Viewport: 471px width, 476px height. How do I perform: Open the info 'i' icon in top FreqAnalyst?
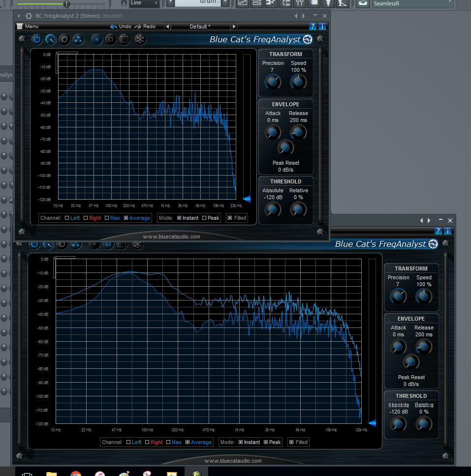click(x=322, y=27)
